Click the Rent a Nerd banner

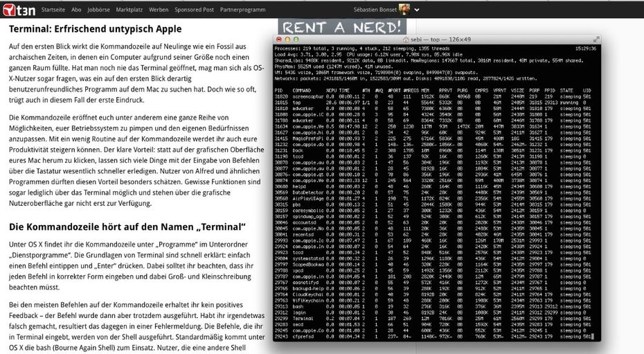coord(341,27)
